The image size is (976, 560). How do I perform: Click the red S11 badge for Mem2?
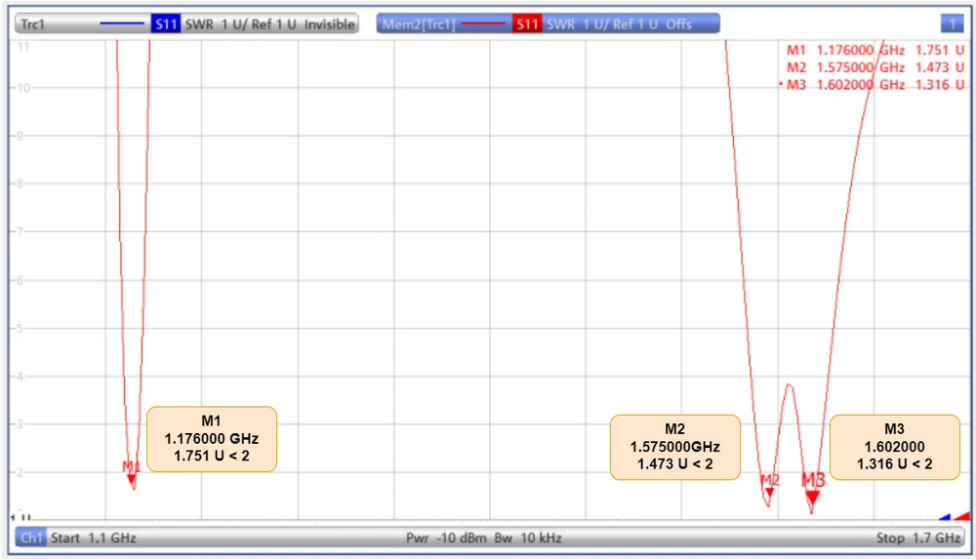click(527, 24)
